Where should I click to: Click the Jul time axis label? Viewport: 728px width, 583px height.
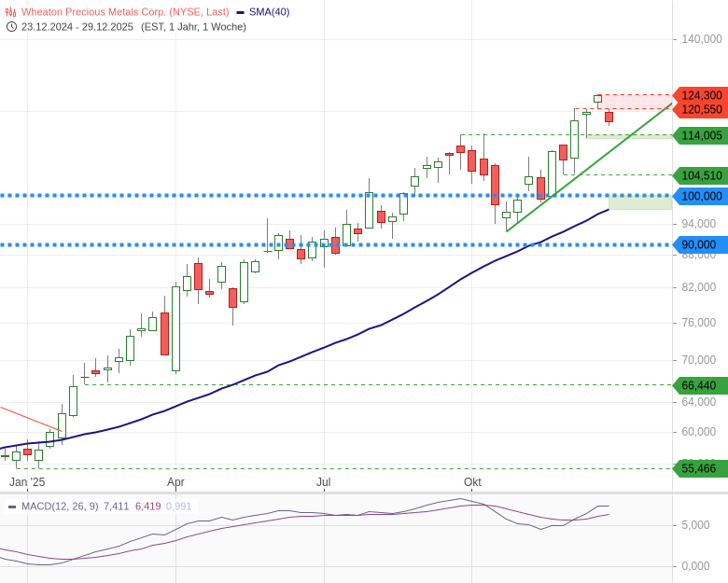tap(323, 482)
